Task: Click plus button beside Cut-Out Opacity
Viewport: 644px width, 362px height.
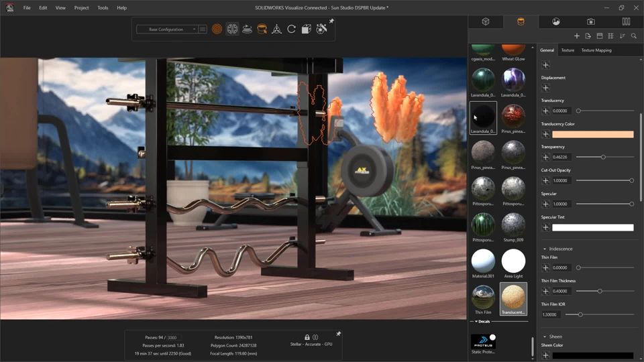Action: pyautogui.click(x=545, y=180)
